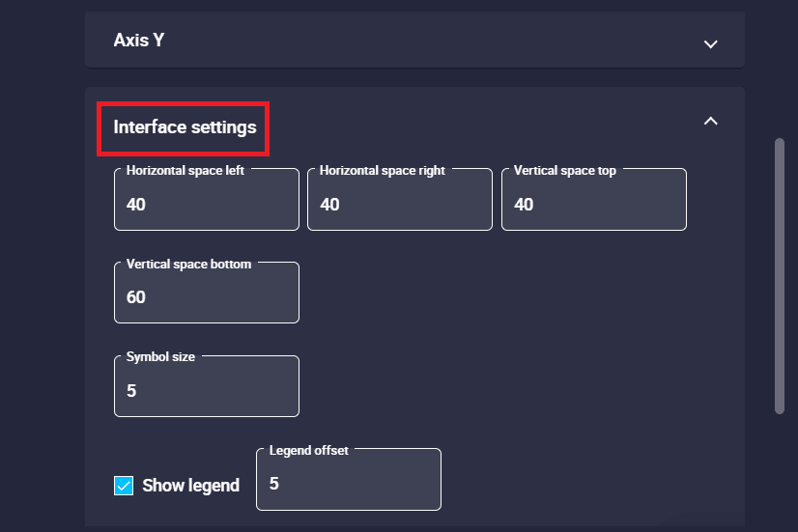Click the Interface settings heading
The image size is (798, 532).
coord(185,127)
